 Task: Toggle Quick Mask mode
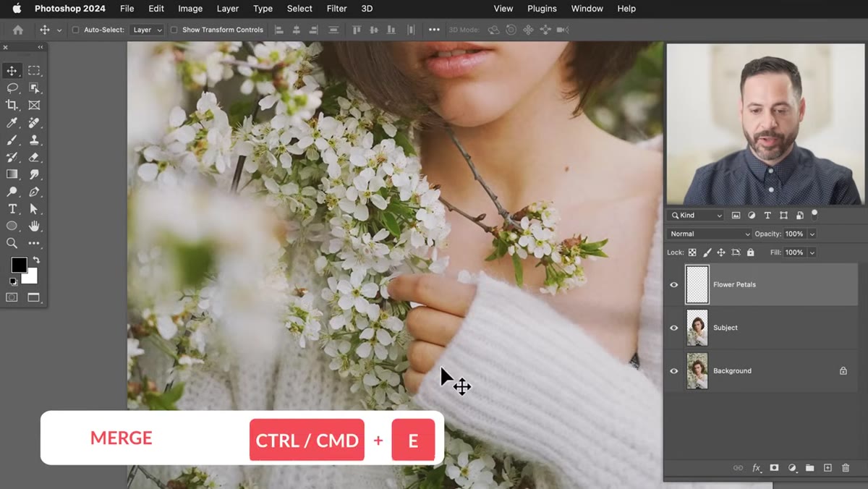click(12, 297)
